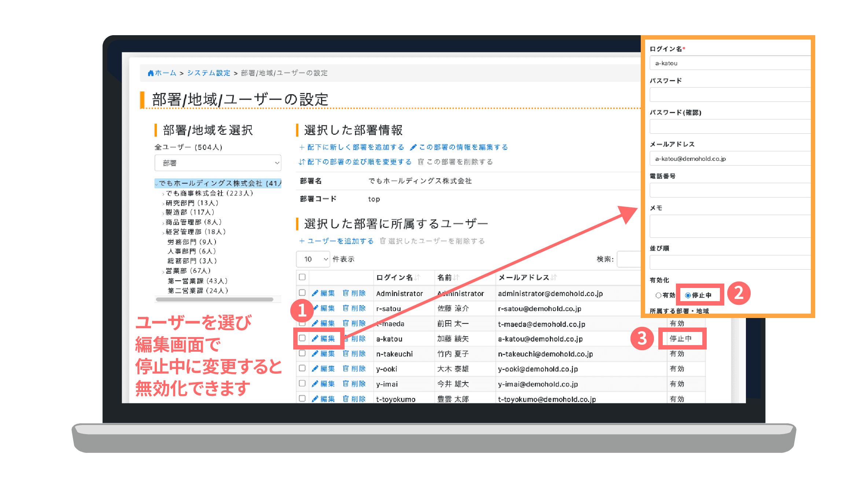Image resolution: width=868 pixels, height=488 pixels.
Task: Click the plus icon next to ユーザーを追加する
Action: pos(302,241)
